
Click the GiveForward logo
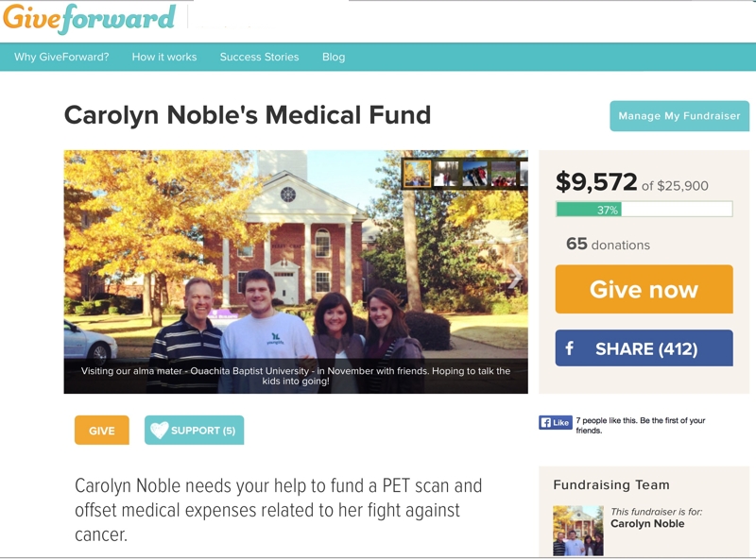pos(89,18)
